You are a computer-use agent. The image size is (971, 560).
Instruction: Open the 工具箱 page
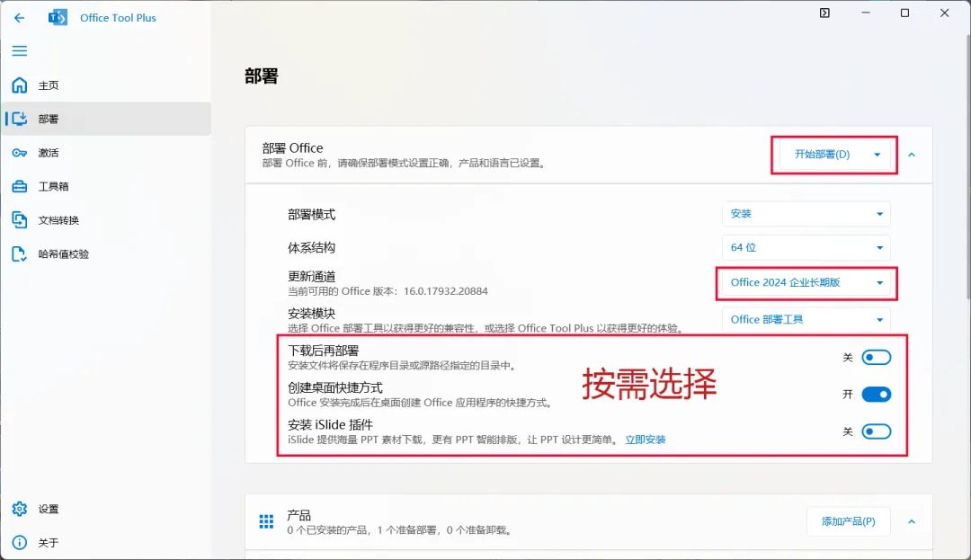click(x=106, y=186)
